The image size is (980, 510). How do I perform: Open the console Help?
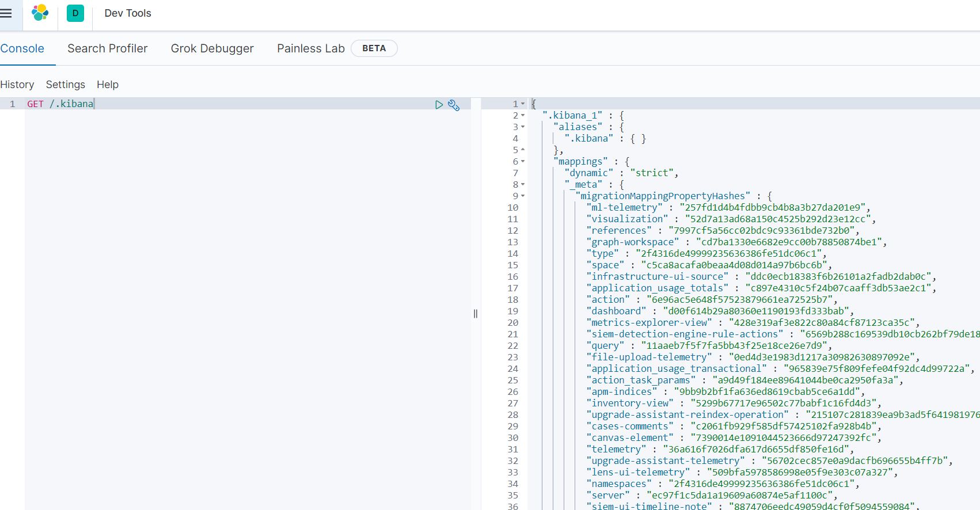108,85
